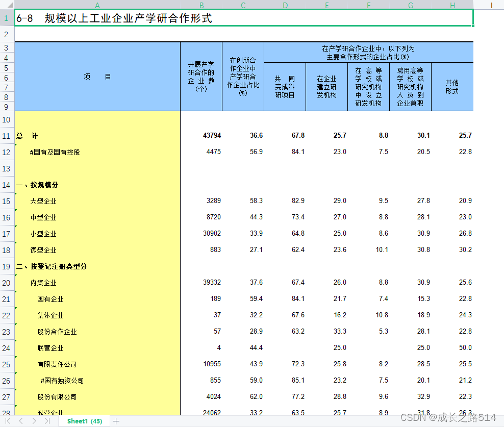
Task: Select '中型企业' cell
Action: (x=97, y=218)
